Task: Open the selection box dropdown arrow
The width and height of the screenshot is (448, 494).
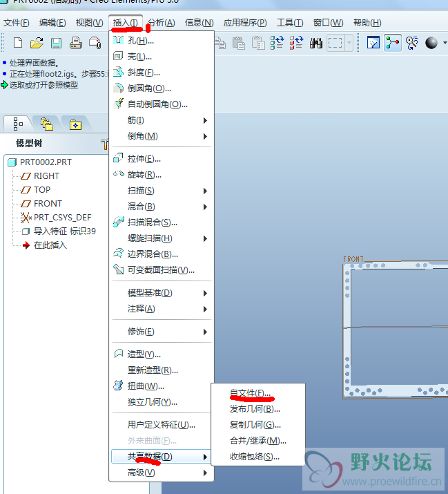Action: point(349,43)
